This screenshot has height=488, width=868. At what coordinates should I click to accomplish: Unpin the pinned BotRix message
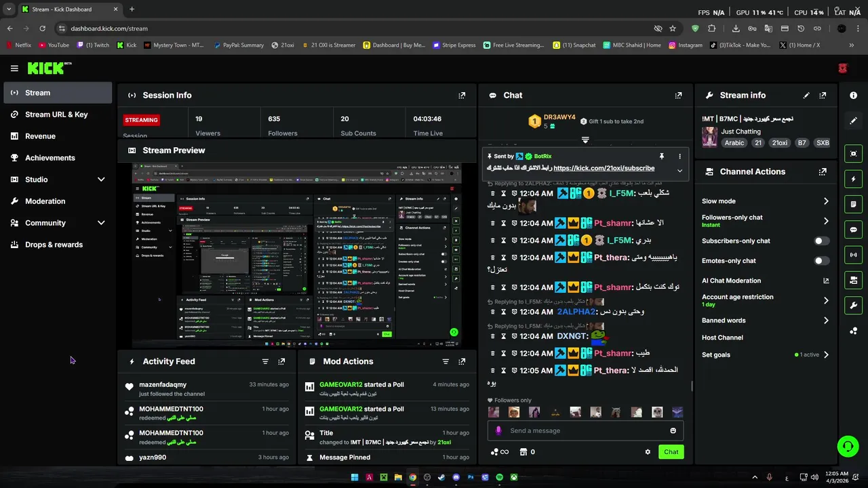pos(662,157)
